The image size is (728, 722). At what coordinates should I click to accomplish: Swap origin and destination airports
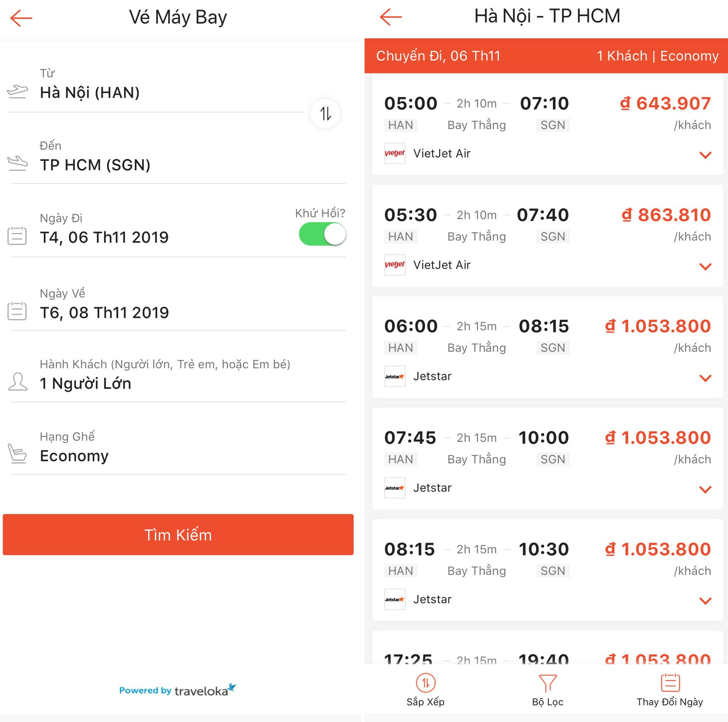click(x=325, y=114)
